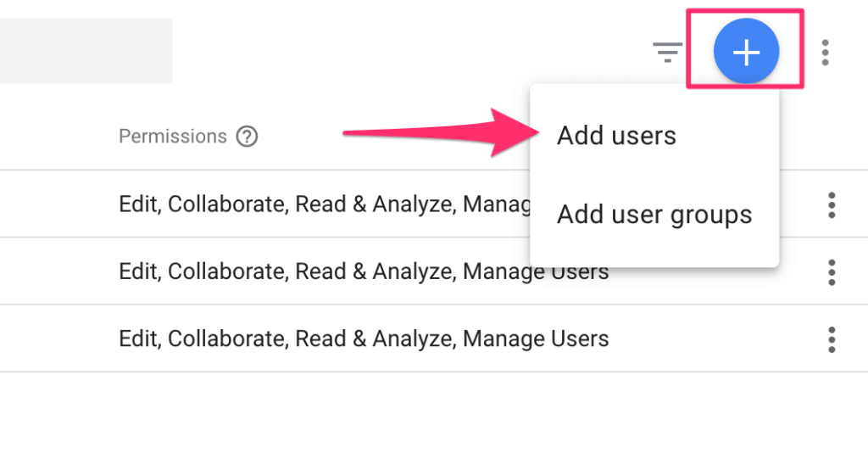
Task: Open the top-right more options menu
Action: coord(825,53)
